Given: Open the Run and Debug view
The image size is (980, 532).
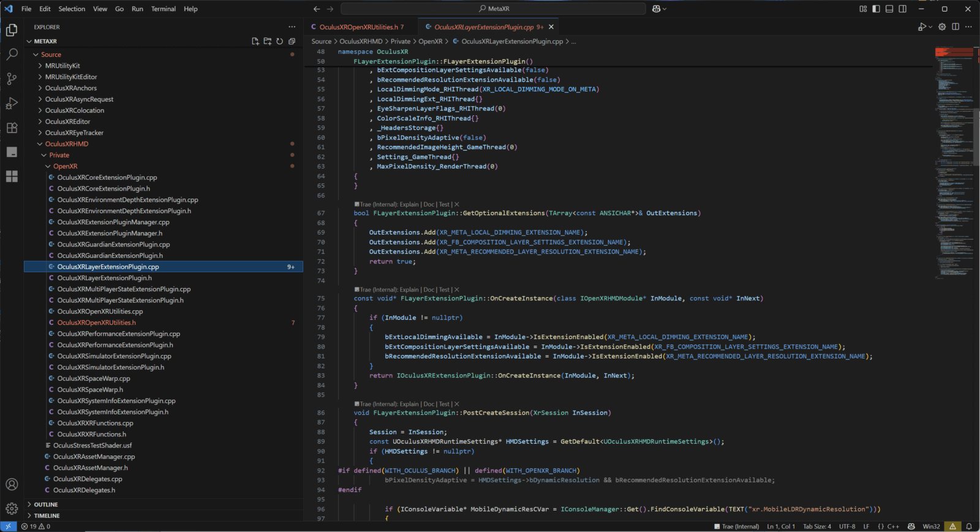Looking at the screenshot, I should click(12, 104).
